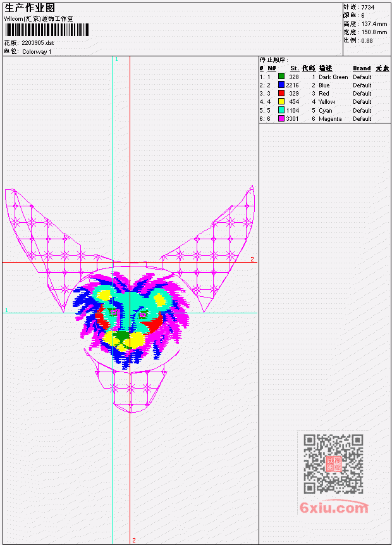Click the Blue color swatch
The image size is (392, 545).
click(281, 84)
